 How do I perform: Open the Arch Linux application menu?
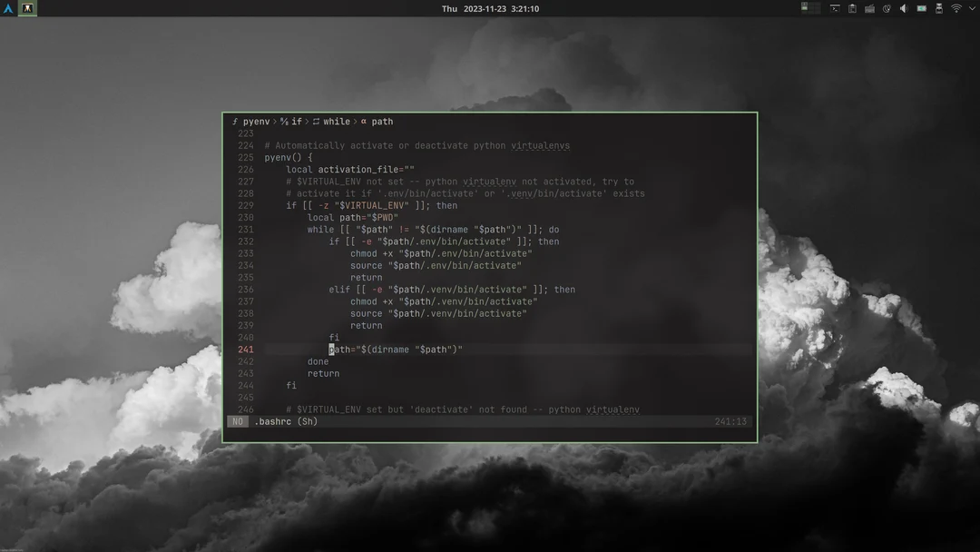pyautogui.click(x=9, y=7)
